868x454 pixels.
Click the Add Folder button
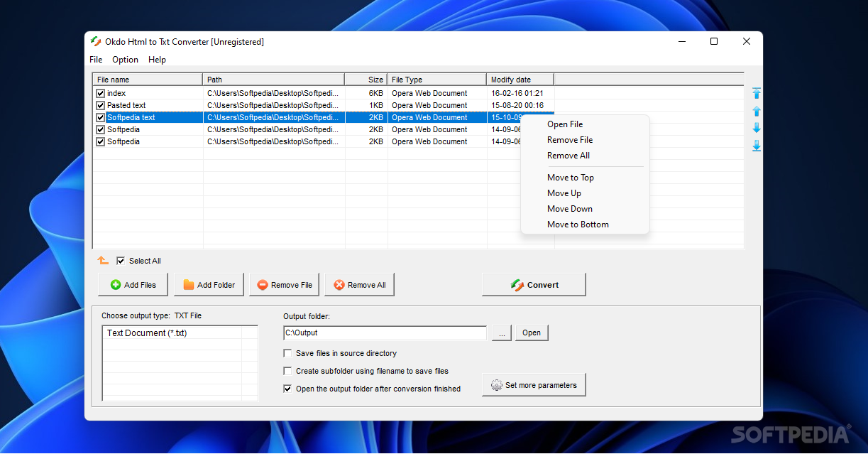point(209,285)
